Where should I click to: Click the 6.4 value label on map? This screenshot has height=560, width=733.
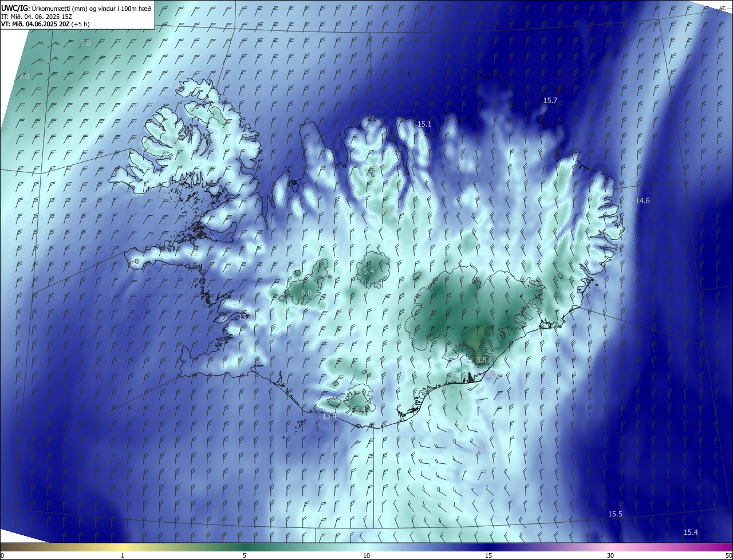pyautogui.click(x=360, y=410)
